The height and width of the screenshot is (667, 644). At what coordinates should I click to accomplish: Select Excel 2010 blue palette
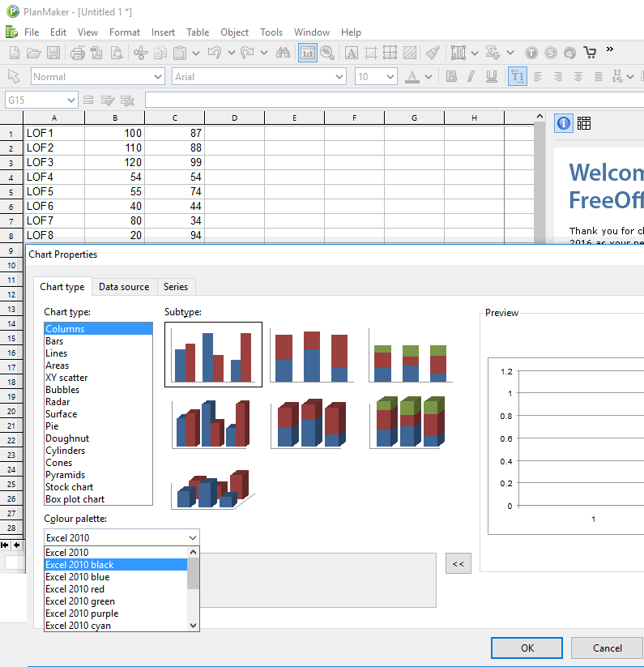(x=116, y=577)
